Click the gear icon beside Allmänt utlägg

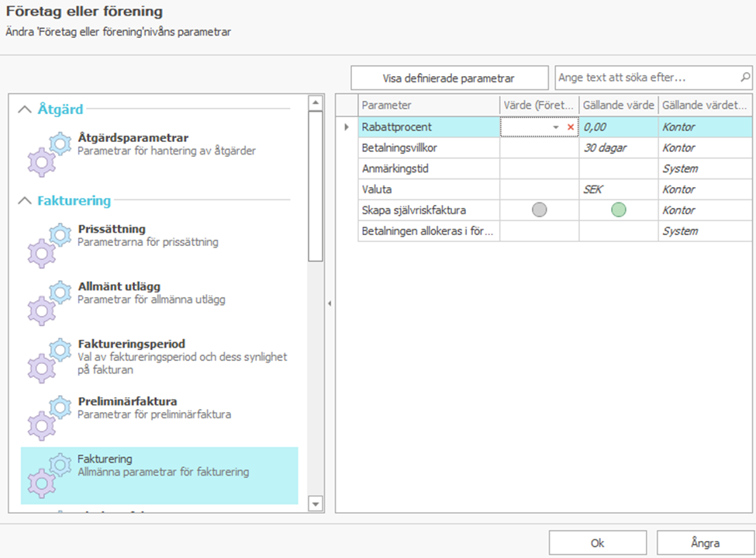(x=50, y=301)
